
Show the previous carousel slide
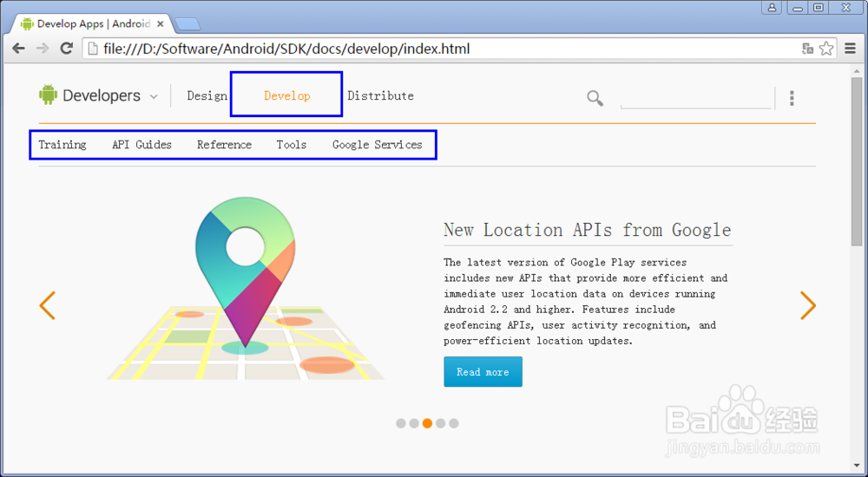(47, 305)
